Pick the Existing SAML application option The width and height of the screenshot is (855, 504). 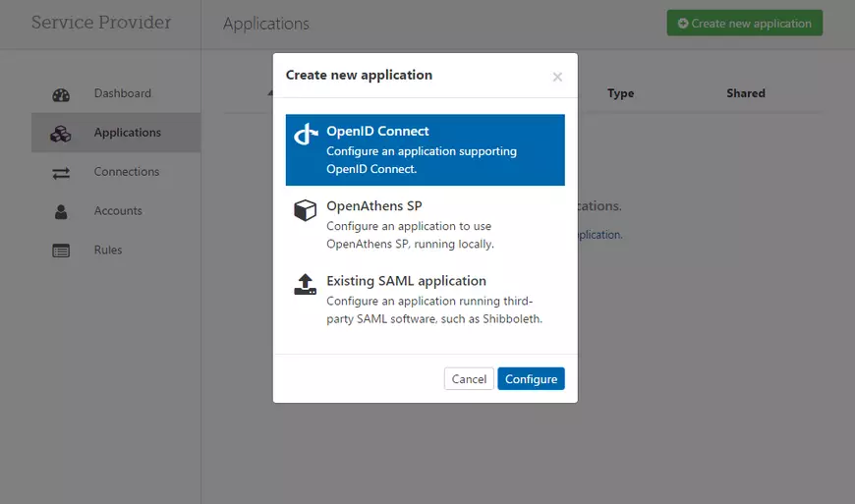point(426,299)
